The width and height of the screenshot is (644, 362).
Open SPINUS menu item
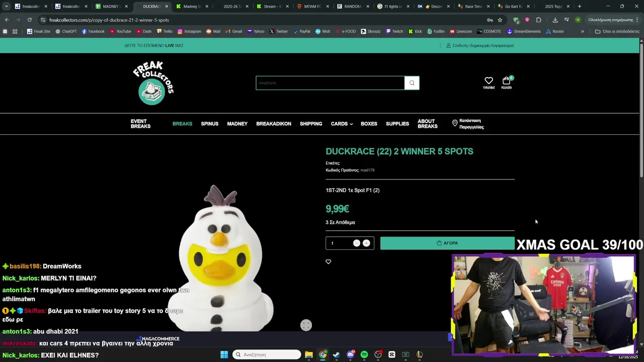[209, 124]
